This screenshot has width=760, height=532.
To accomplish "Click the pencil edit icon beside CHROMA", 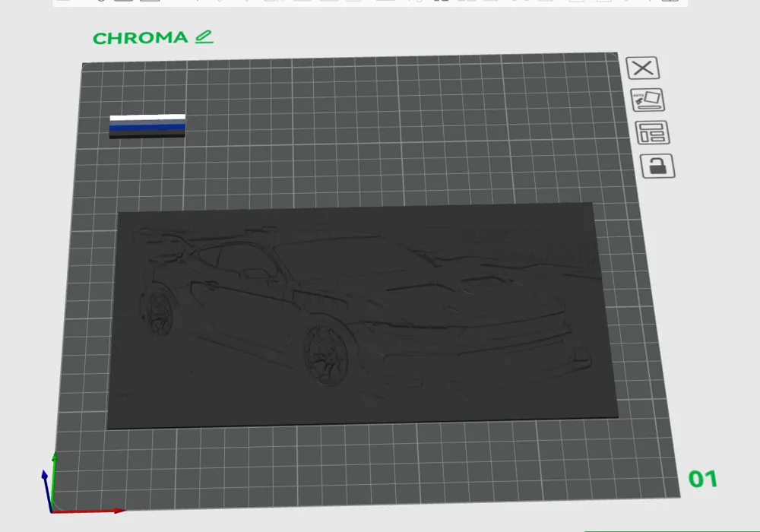I will click(202, 36).
